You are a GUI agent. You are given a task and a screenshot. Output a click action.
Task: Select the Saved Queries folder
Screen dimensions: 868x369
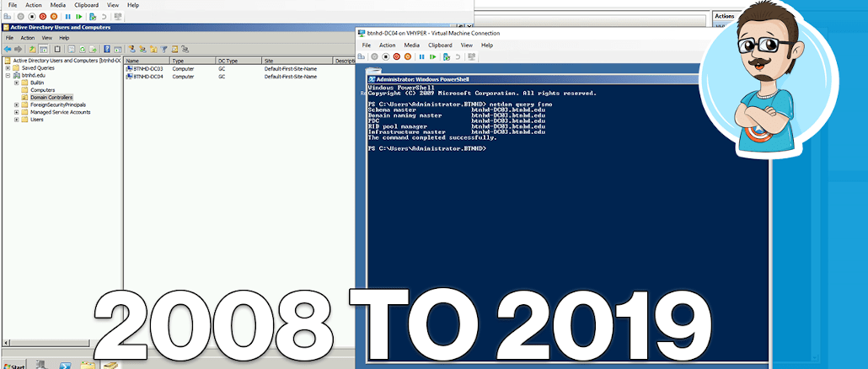click(x=38, y=67)
